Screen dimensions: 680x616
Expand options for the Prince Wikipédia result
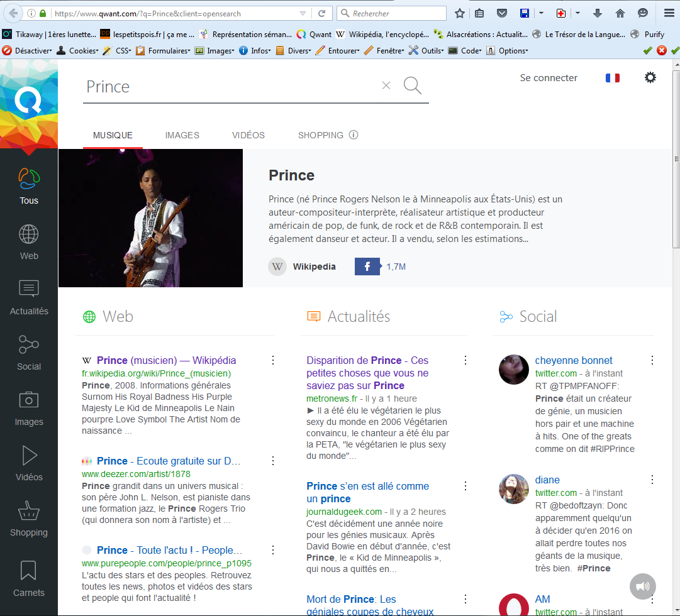click(x=273, y=360)
